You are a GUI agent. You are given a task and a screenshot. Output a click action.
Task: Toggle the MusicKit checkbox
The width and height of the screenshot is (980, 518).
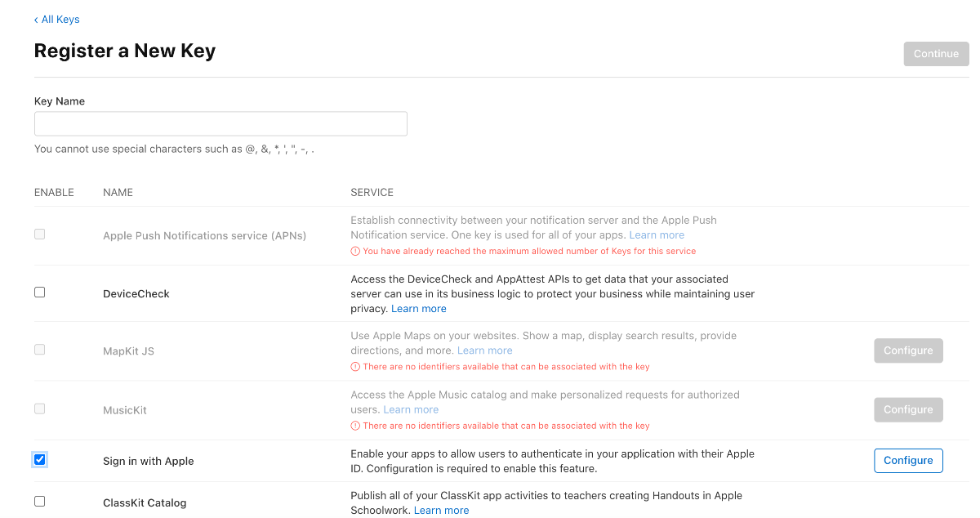[39, 409]
